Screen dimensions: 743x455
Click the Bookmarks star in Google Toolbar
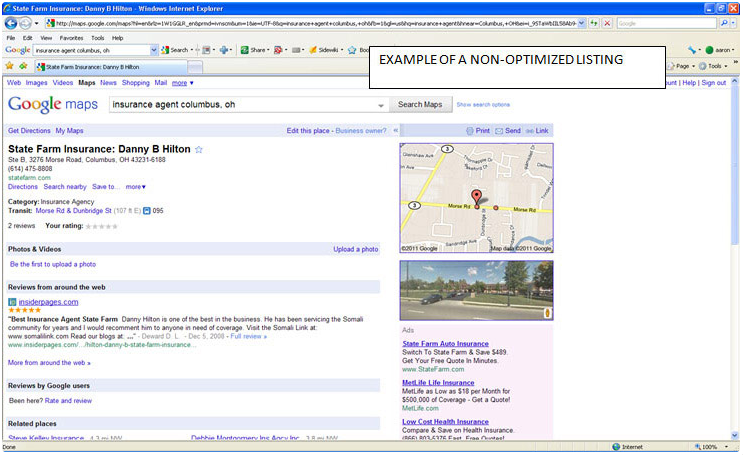[352, 50]
